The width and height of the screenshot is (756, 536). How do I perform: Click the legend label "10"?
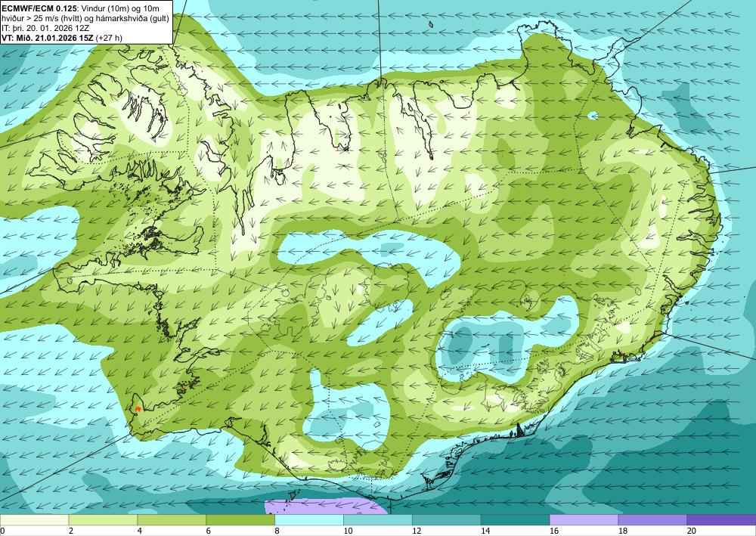348,531
